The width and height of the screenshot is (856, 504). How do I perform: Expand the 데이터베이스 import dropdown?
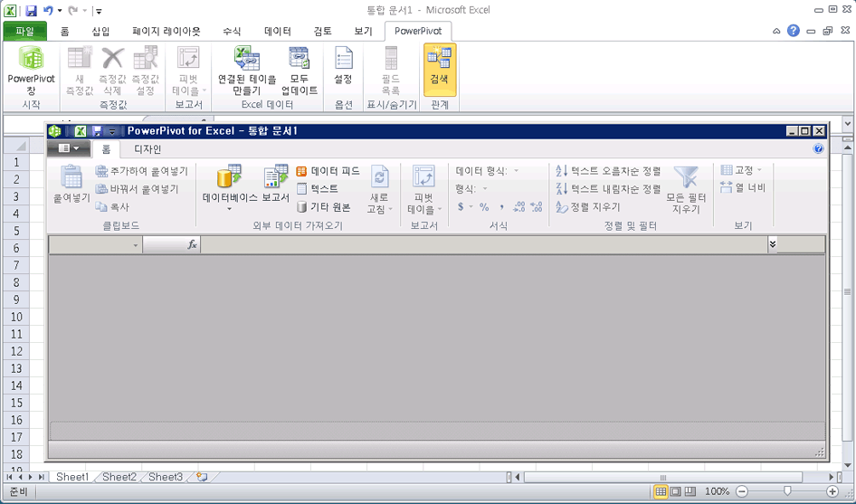tap(229, 209)
